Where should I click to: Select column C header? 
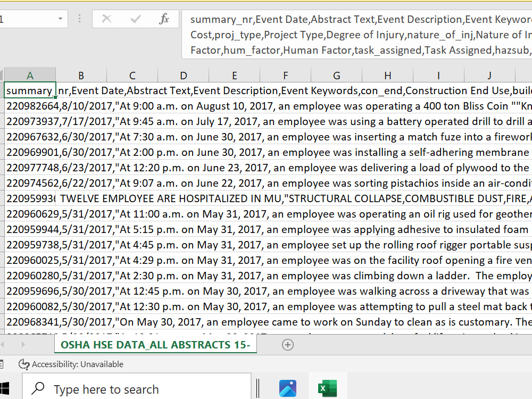pyautogui.click(x=132, y=76)
